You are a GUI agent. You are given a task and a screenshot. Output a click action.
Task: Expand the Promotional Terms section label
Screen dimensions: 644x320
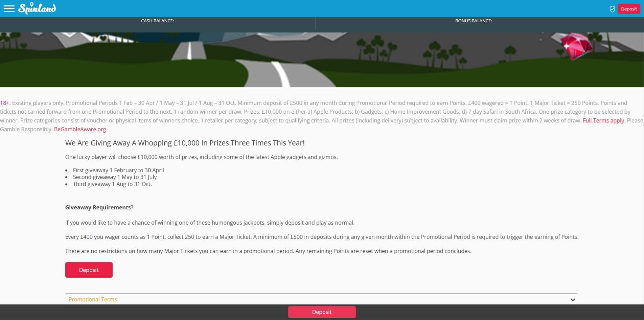(x=93, y=299)
